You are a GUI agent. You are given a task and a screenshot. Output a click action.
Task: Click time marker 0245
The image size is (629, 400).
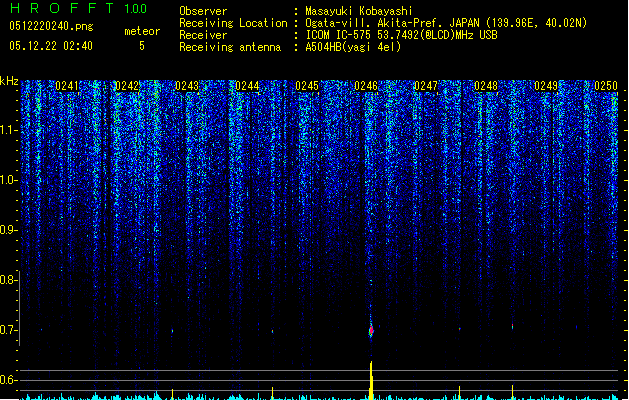tap(307, 86)
